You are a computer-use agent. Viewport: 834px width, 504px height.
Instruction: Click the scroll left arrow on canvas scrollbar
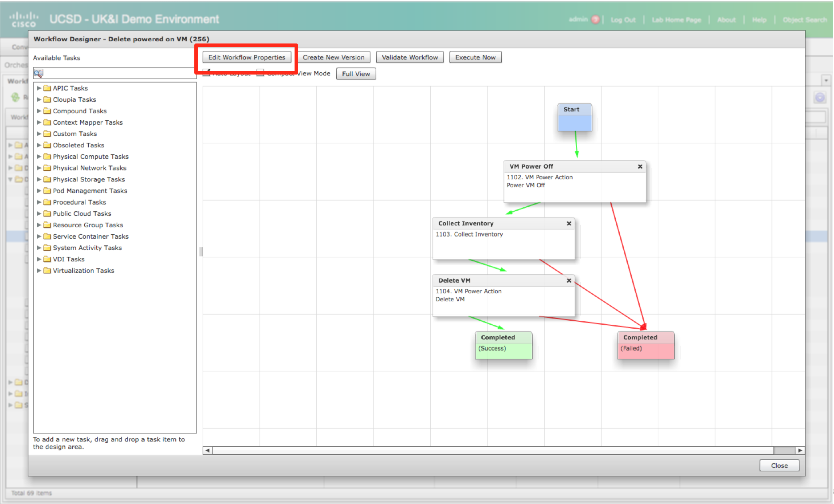207,450
